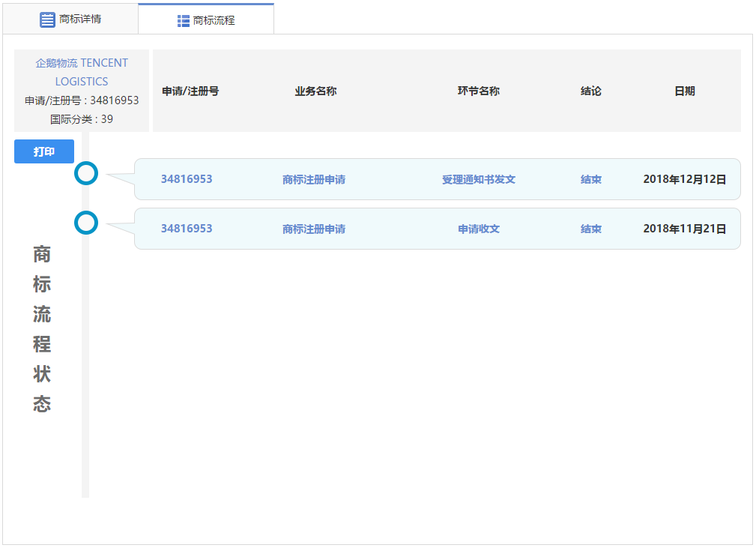Select timeline circle for 2018年12月12日 entry
Screen dimensions: 756x548
click(86, 173)
